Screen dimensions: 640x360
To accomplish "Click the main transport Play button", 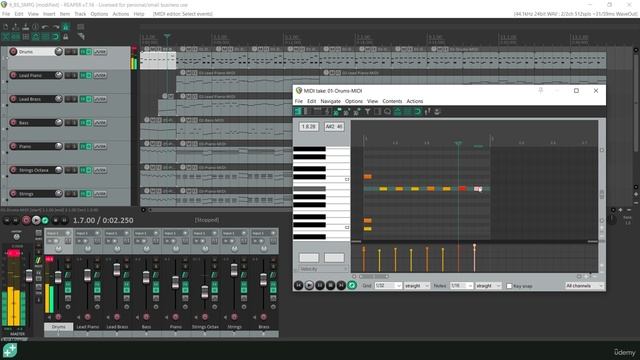I will click(x=36, y=220).
